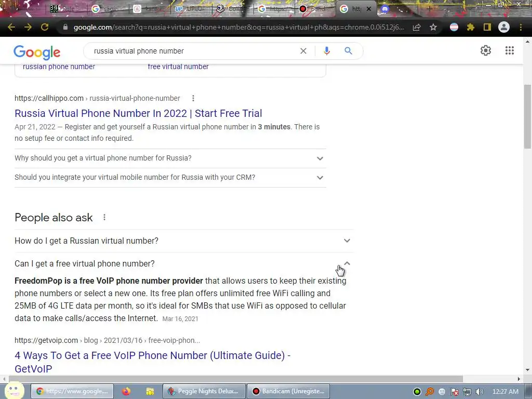Viewport: 532px width, 399px height.
Task: Open the file explorer taskbar icon
Action: pyautogui.click(x=150, y=392)
